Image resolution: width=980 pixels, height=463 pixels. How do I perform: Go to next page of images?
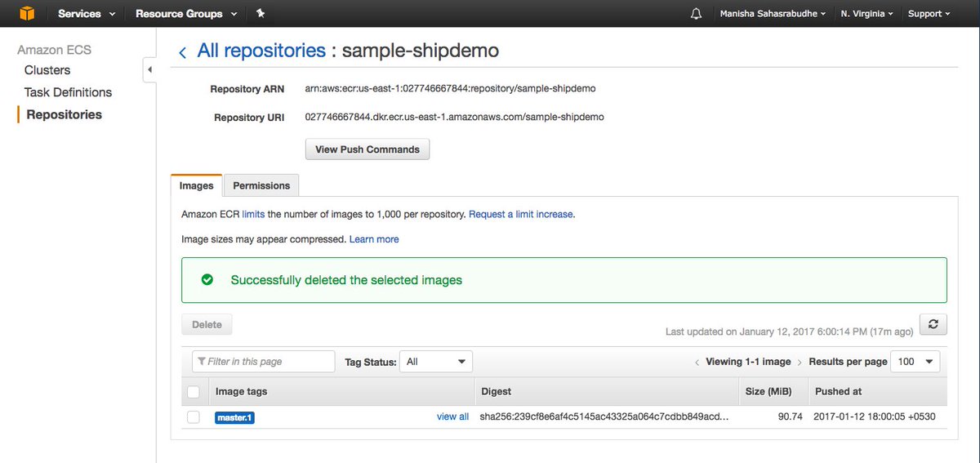[800, 362]
